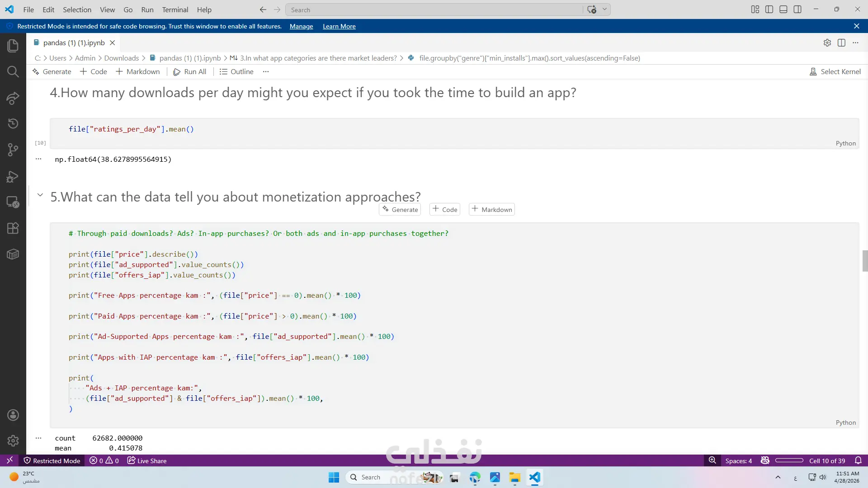
Task: Go forward in navigation history
Action: click(x=277, y=9)
